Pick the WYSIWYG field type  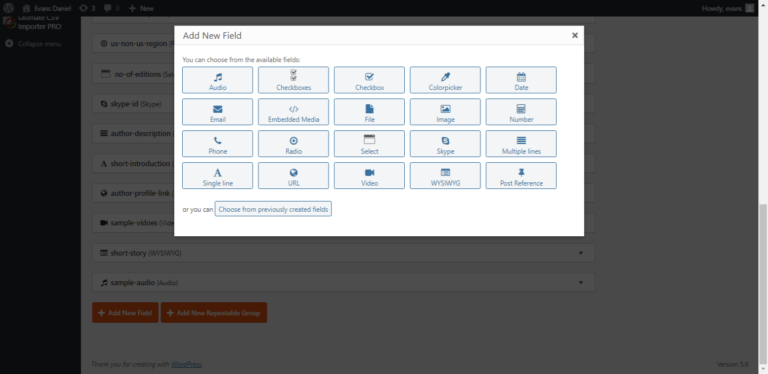coord(445,175)
